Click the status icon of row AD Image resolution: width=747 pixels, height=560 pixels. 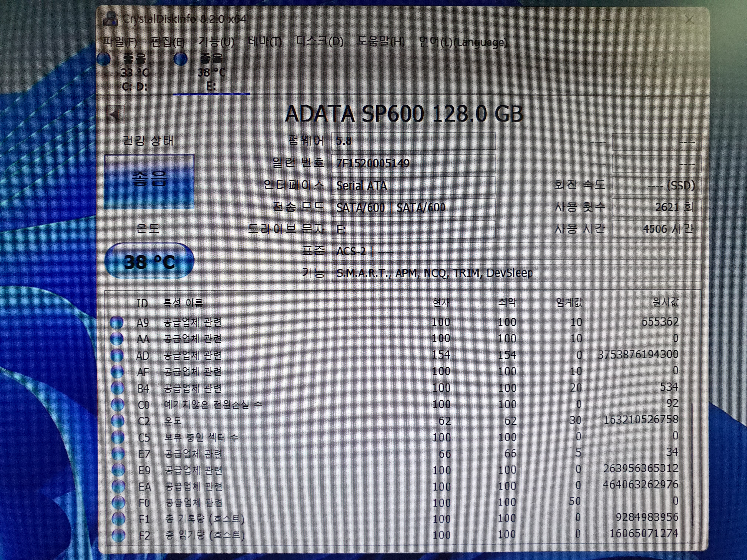pyautogui.click(x=117, y=355)
